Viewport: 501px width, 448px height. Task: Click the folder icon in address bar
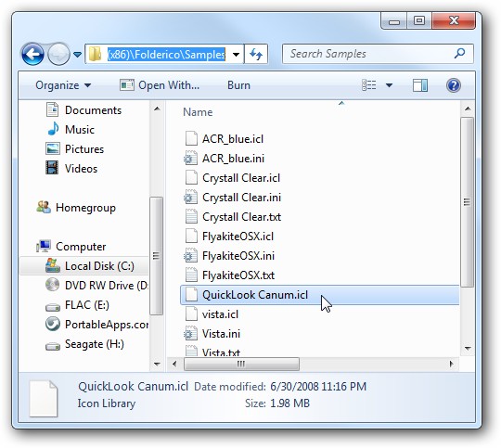(x=95, y=54)
